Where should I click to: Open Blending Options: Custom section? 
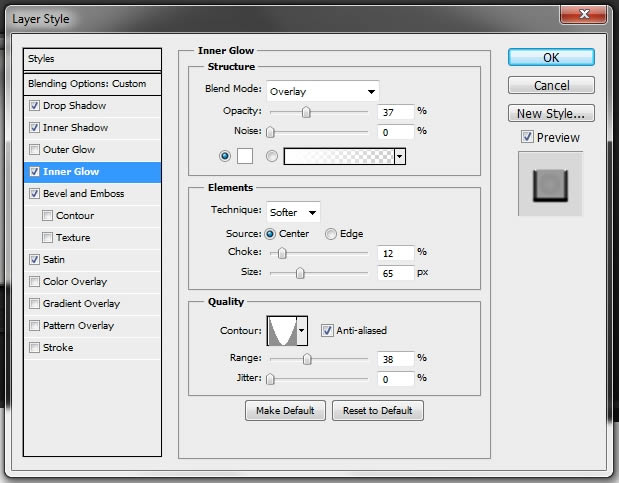[92, 84]
